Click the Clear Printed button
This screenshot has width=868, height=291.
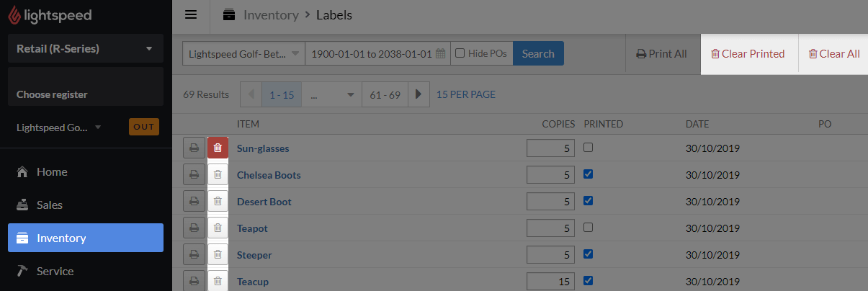click(x=748, y=53)
